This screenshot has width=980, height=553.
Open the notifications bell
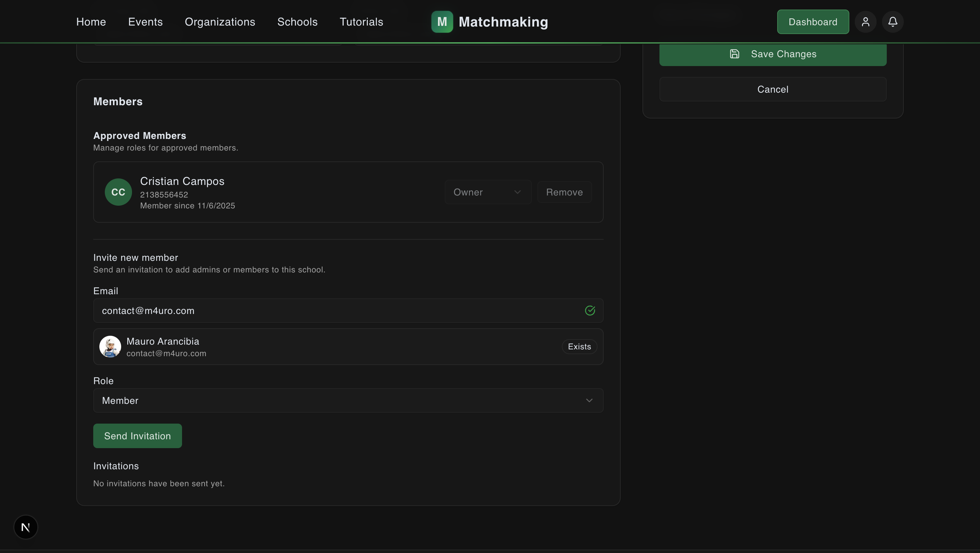[893, 22]
